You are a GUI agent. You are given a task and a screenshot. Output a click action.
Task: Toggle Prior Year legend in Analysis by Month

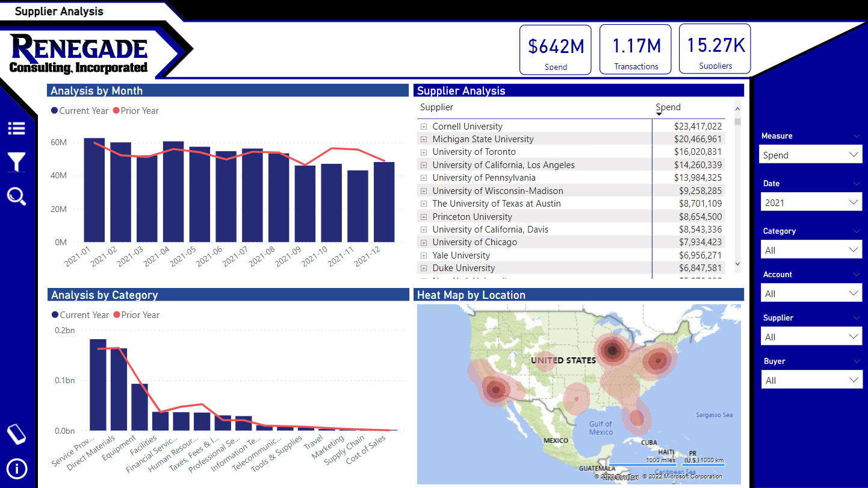point(135,111)
